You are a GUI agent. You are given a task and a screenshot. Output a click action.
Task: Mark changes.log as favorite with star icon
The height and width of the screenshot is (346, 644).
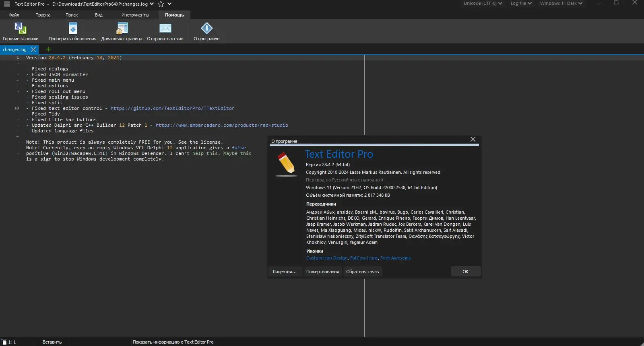tap(161, 4)
